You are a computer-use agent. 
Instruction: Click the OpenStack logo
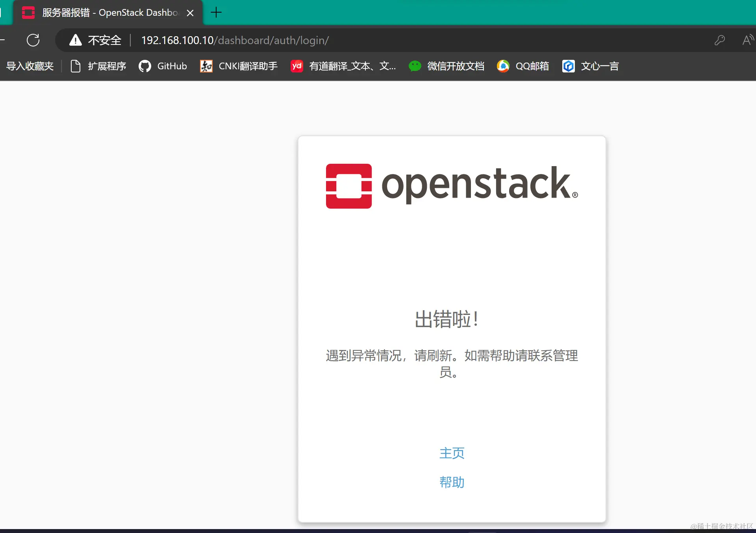pos(452,186)
